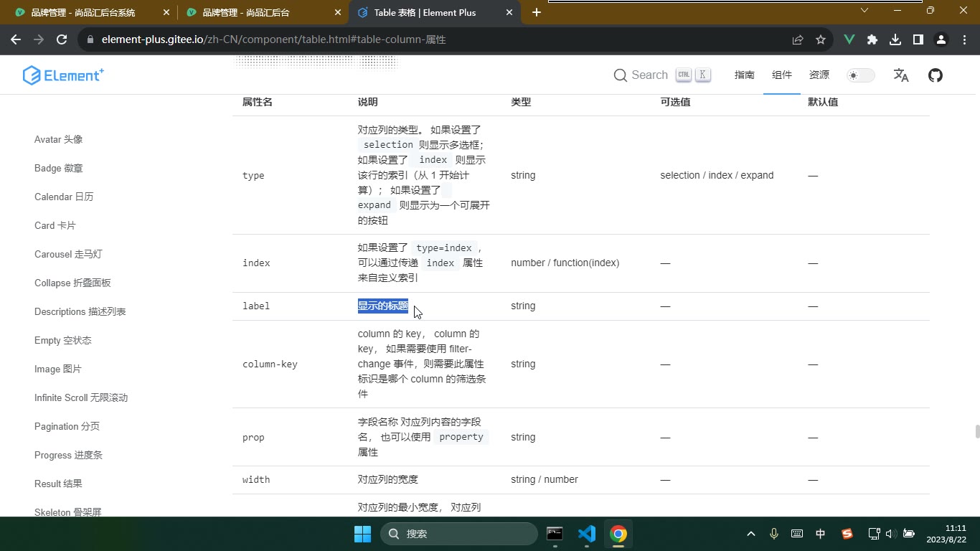Image resolution: width=980 pixels, height=551 pixels.
Task: Reload the current page
Action: tap(62, 40)
